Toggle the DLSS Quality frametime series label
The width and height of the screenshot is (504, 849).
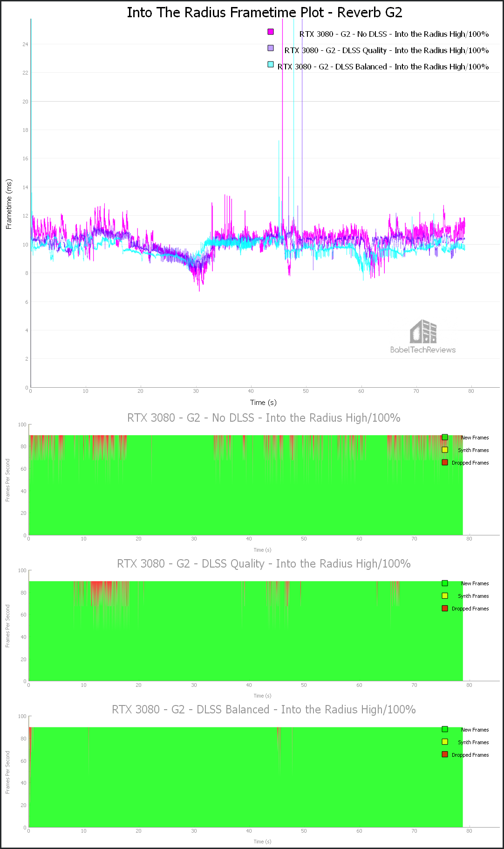[x=387, y=50]
